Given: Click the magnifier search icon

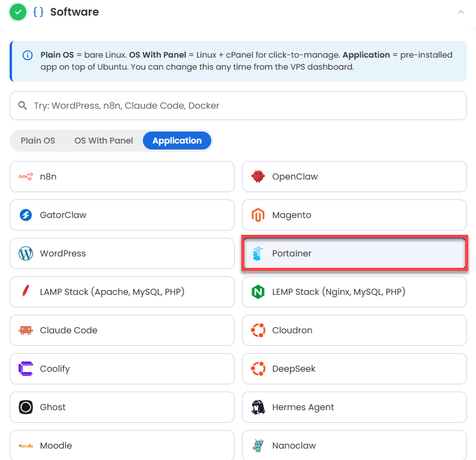Looking at the screenshot, I should (22, 106).
